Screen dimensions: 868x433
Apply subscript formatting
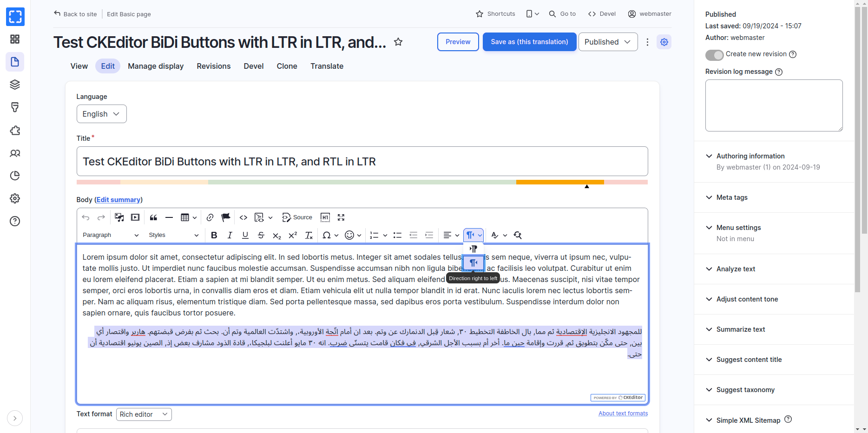[277, 235]
